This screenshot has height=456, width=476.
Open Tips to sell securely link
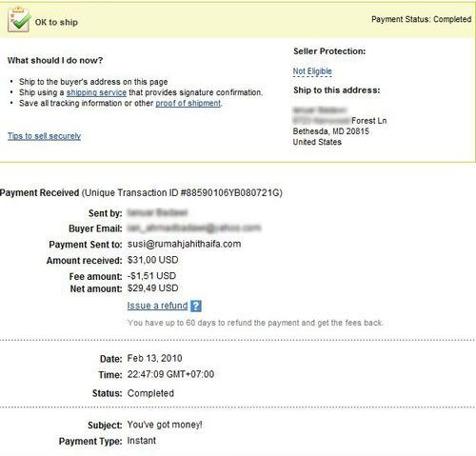pos(44,136)
